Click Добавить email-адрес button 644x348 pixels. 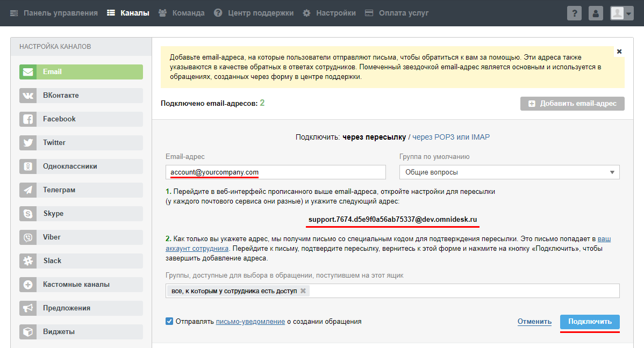click(x=572, y=104)
